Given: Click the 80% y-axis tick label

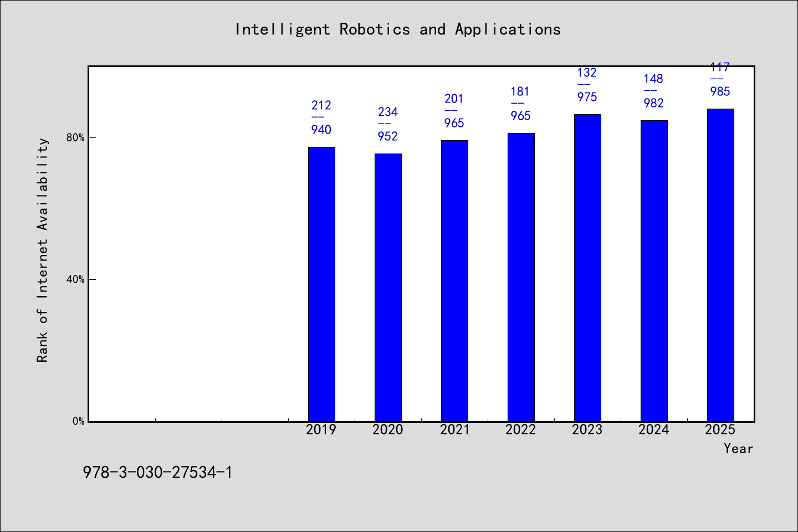Looking at the screenshot, I should click(x=76, y=137).
